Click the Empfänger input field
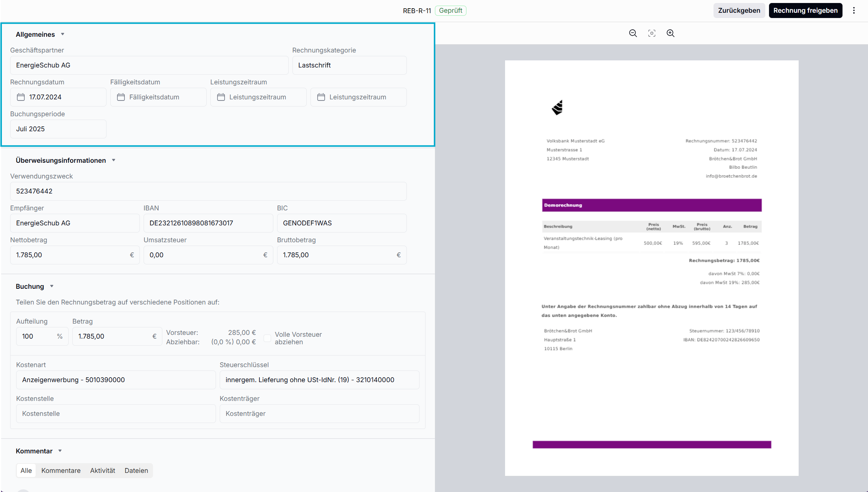 pos(75,223)
